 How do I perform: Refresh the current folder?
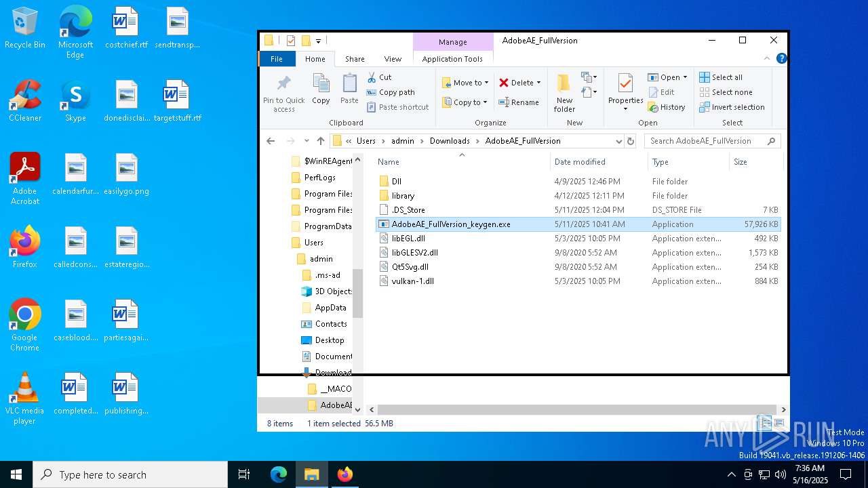[631, 141]
